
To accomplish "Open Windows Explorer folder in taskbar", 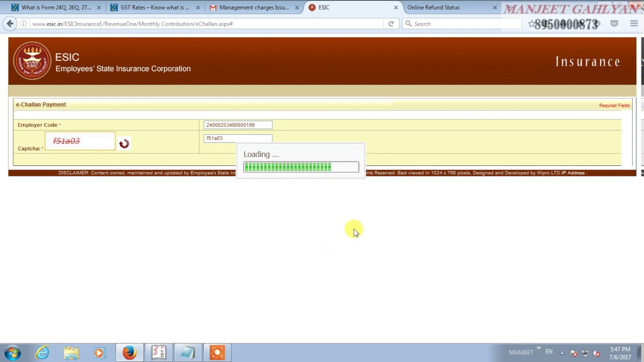I will click(x=71, y=353).
